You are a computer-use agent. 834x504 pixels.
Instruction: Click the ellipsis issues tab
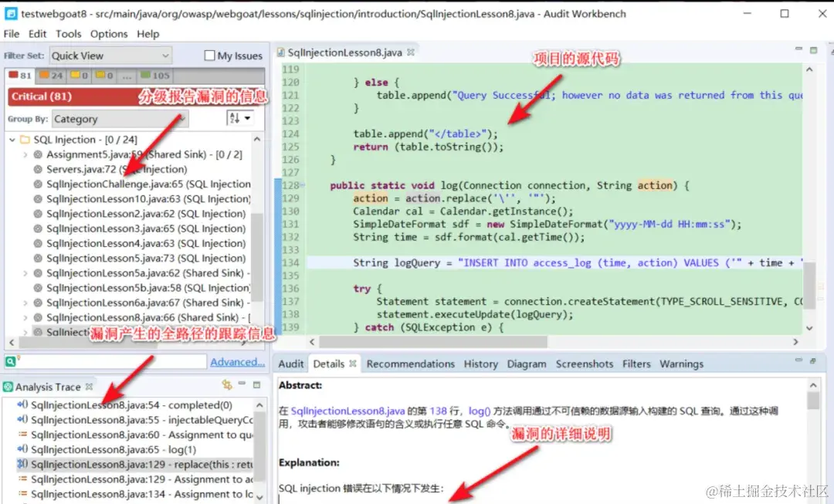coord(127,76)
